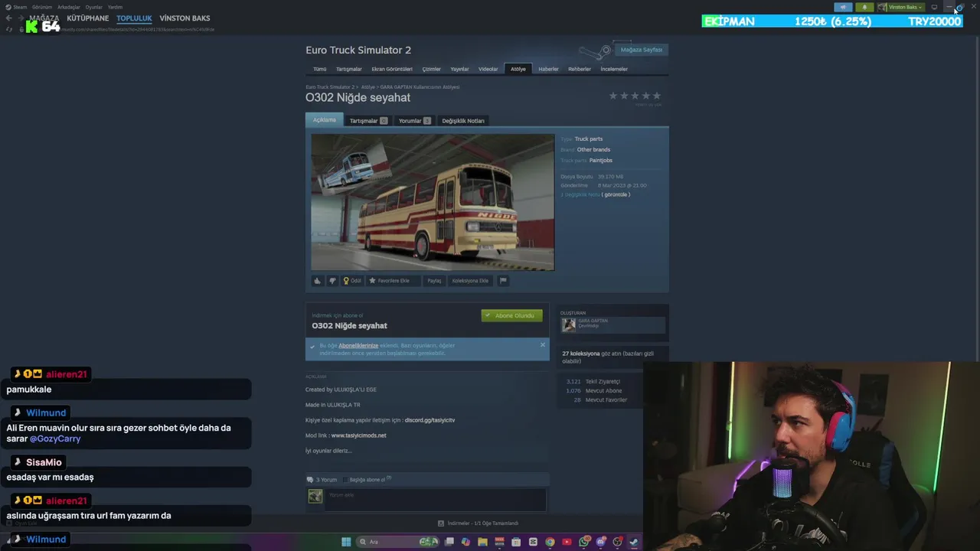Select Yayınlar hub tab
Image resolution: width=980 pixels, height=551 pixels.
[x=459, y=69]
